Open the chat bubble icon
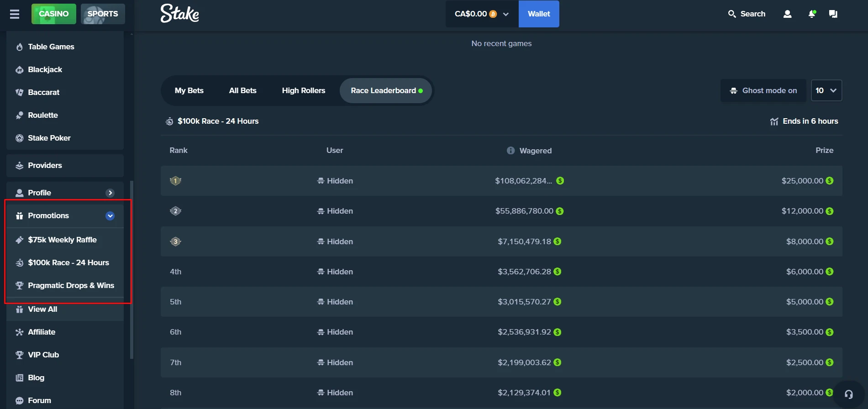This screenshot has height=409, width=868. [x=833, y=14]
